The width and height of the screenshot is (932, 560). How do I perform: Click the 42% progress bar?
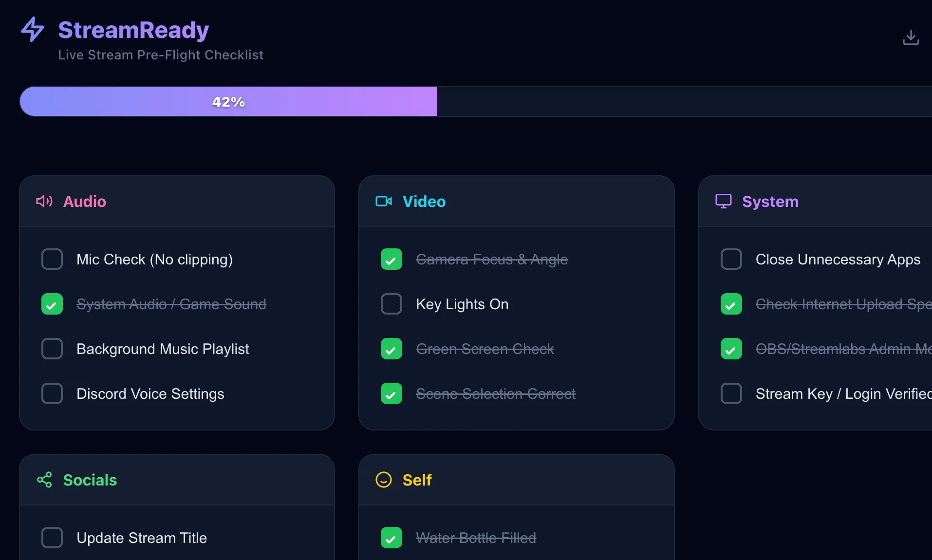pos(228,101)
